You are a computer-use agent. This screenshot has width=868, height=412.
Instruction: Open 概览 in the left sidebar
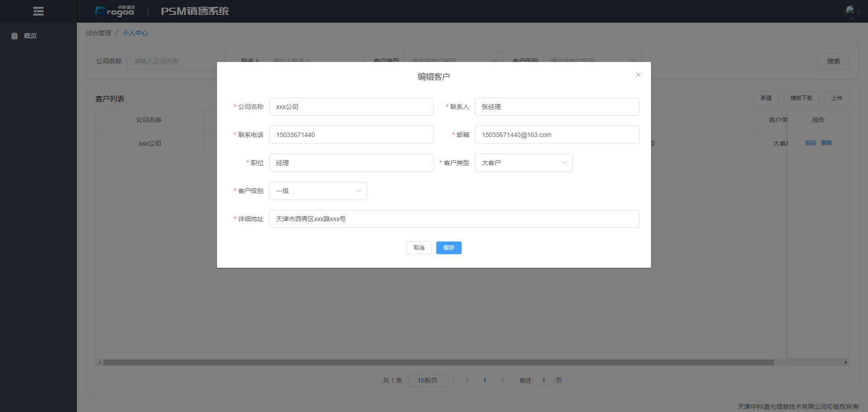click(x=30, y=36)
